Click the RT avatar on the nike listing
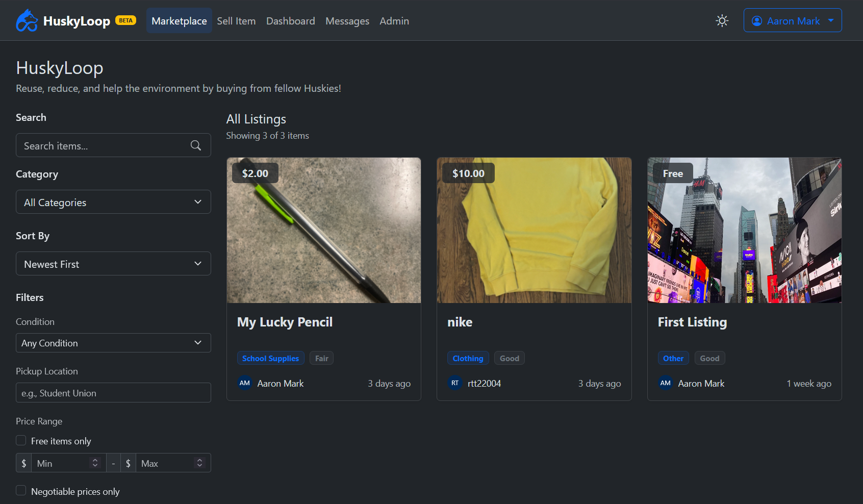Image resolution: width=863 pixels, height=504 pixels. point(455,383)
